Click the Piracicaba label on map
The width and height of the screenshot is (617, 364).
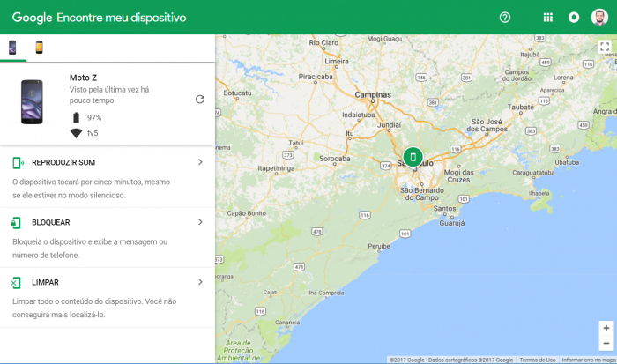click(x=316, y=77)
